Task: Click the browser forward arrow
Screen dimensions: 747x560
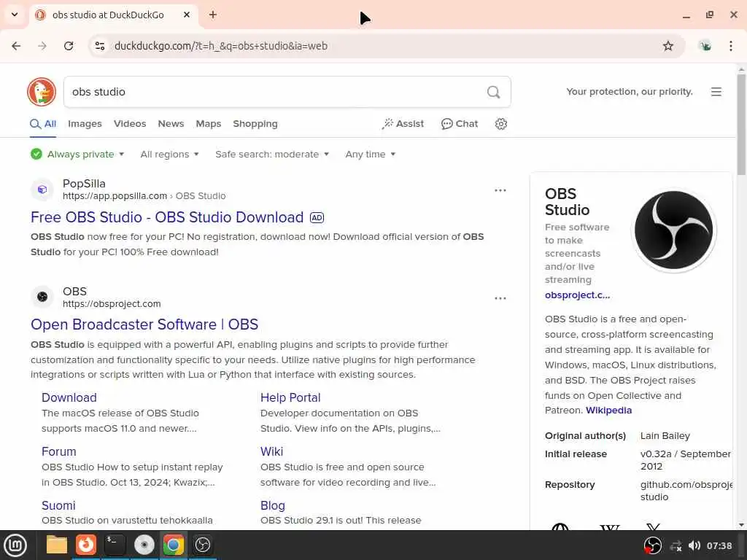Action: point(42,46)
